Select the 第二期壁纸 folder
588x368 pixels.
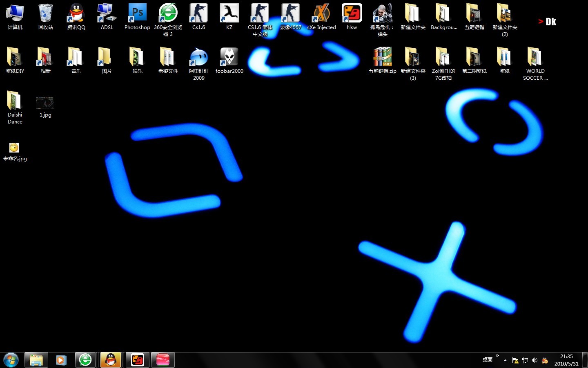tap(474, 61)
